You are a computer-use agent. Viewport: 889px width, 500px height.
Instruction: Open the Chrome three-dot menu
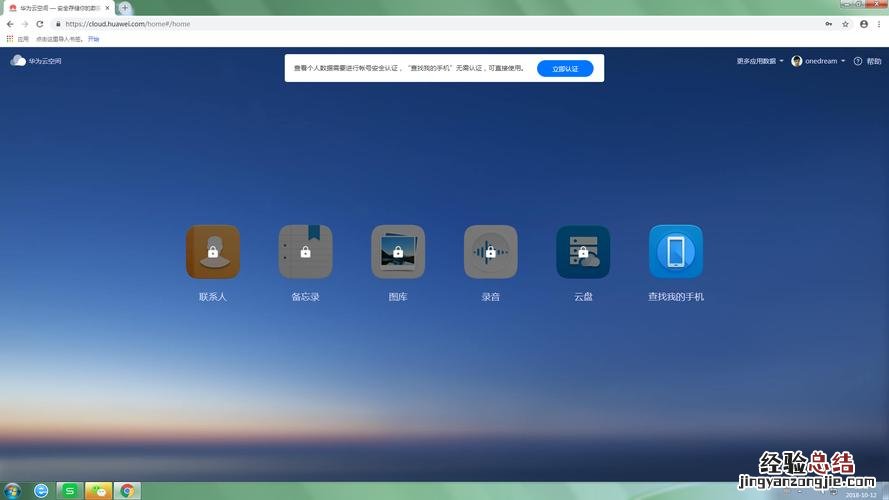(878, 24)
